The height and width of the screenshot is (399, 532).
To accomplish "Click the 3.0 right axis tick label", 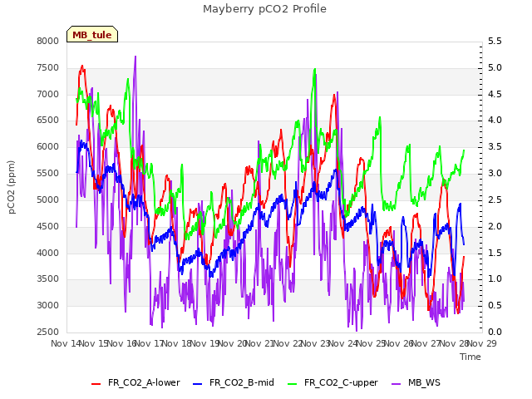I will click(x=495, y=174).
